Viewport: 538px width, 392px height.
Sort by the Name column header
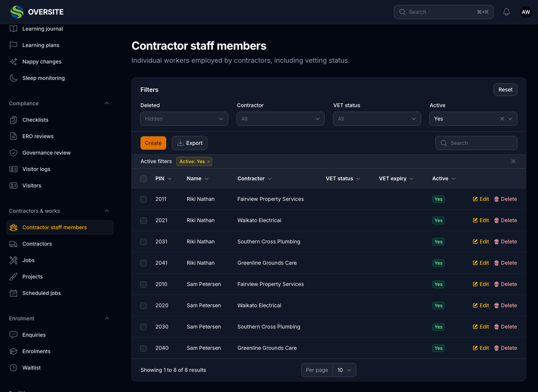coord(198,178)
